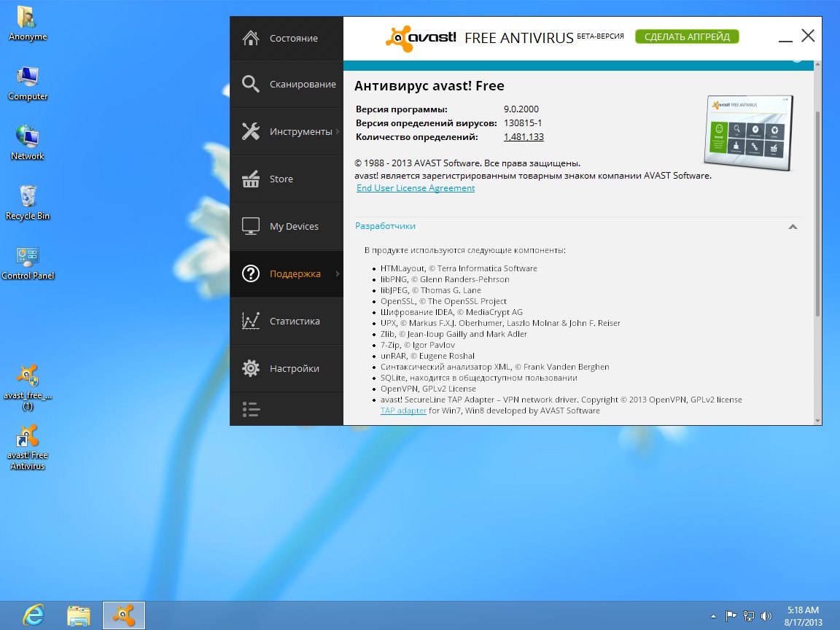Select the Поддержка menu item

point(287,273)
